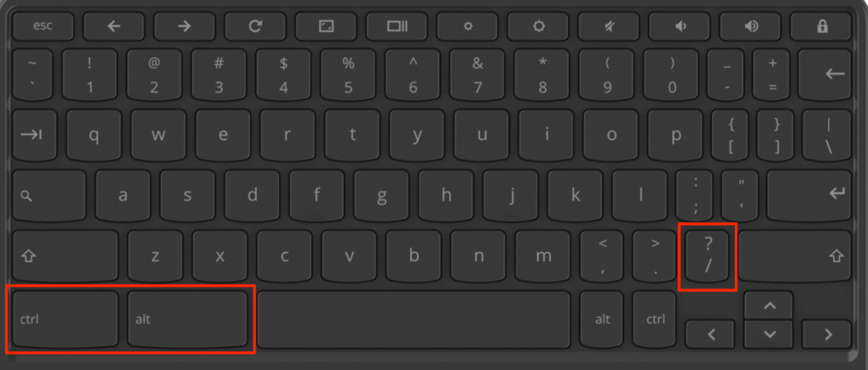Click the volume up key
868x370 pixels.
(751, 26)
